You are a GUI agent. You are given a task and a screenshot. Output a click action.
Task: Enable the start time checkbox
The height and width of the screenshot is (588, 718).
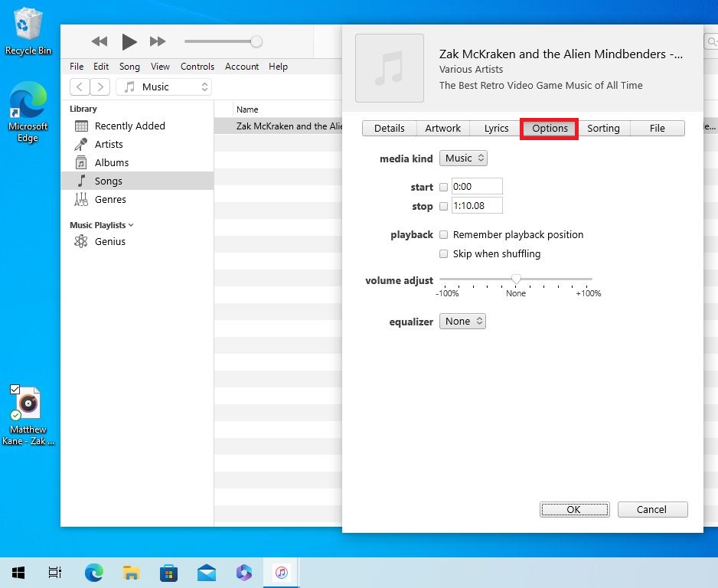pyautogui.click(x=443, y=187)
